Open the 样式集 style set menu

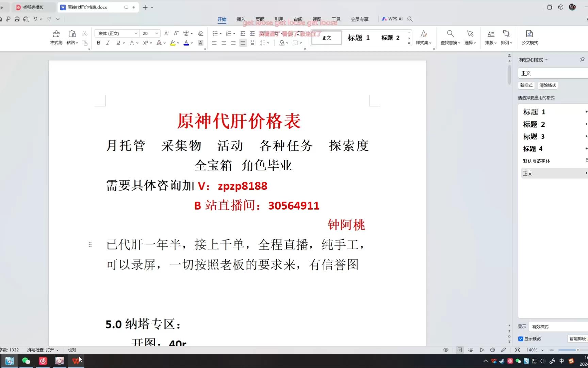pos(424,37)
